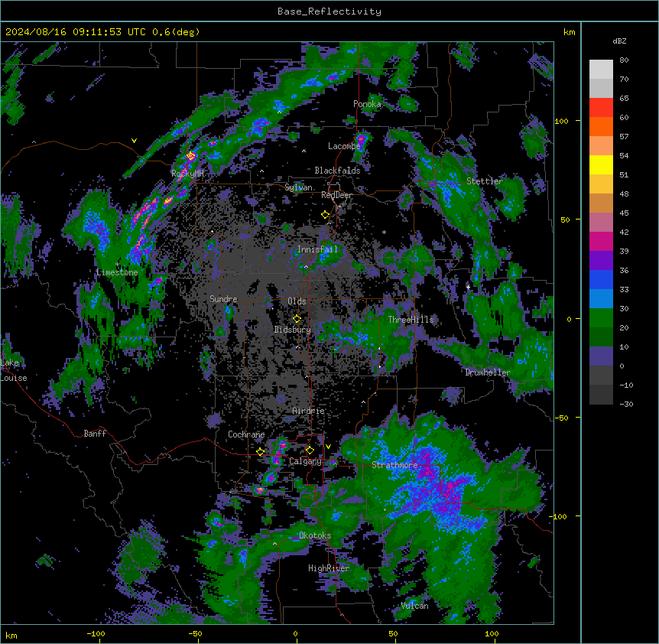The height and width of the screenshot is (644, 659).
Task: Pick the dark orange 57-60 dBZ legend color
Action: (x=601, y=126)
